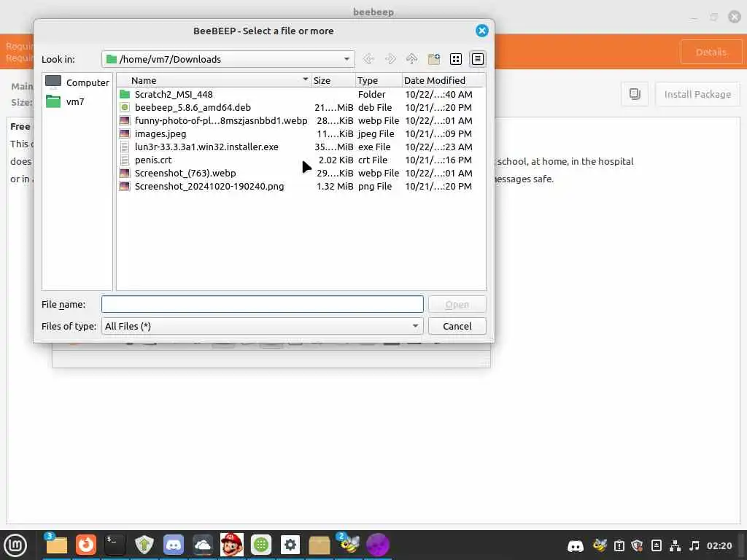This screenshot has width=747, height=560.
Task: Click the copy icon beside Install Package
Action: (635, 94)
